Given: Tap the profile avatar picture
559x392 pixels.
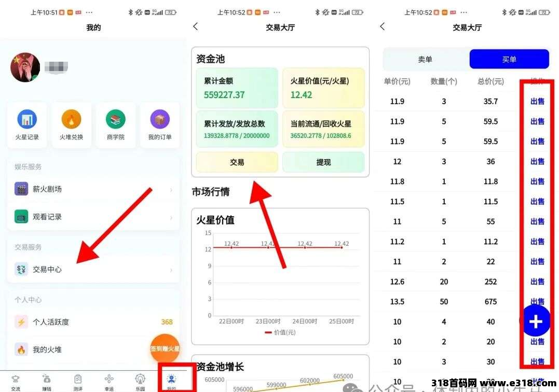Looking at the screenshot, I should point(25,67).
